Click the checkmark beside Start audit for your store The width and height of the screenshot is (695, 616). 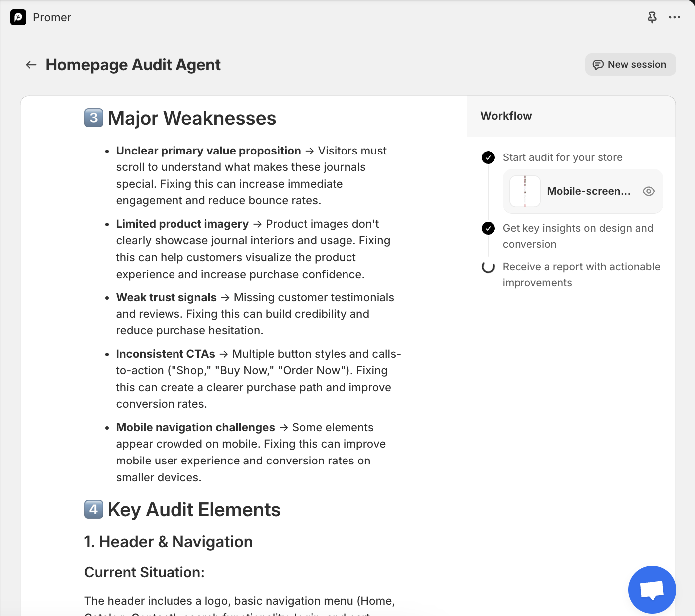(x=488, y=157)
